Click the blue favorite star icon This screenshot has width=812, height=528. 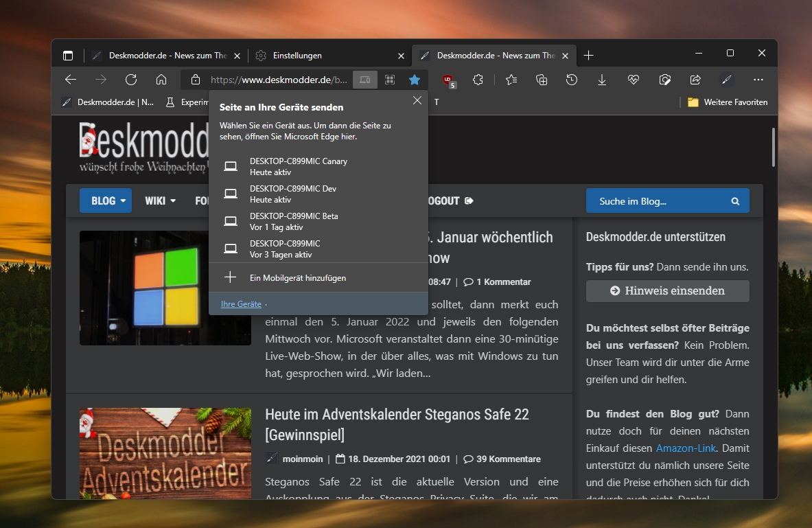pyautogui.click(x=415, y=80)
